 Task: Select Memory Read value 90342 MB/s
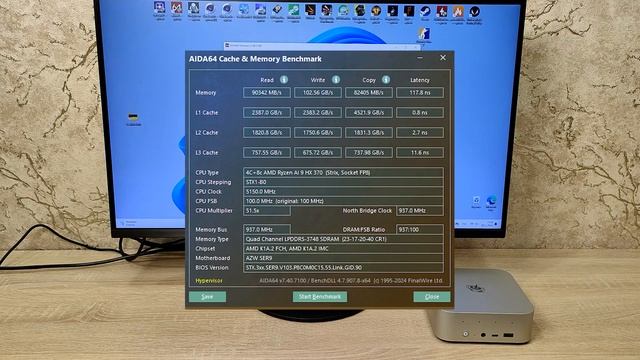267,93
